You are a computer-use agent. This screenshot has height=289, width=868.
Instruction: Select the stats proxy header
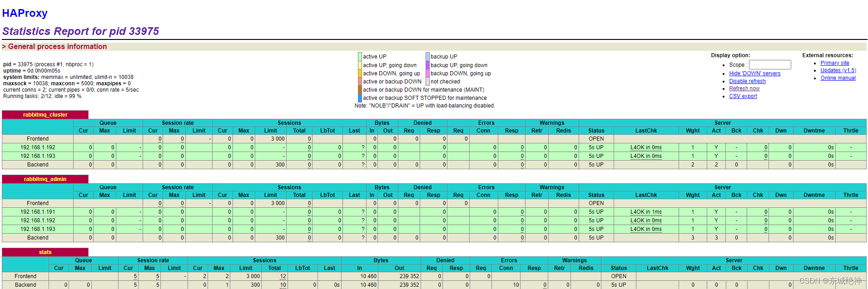click(x=45, y=252)
